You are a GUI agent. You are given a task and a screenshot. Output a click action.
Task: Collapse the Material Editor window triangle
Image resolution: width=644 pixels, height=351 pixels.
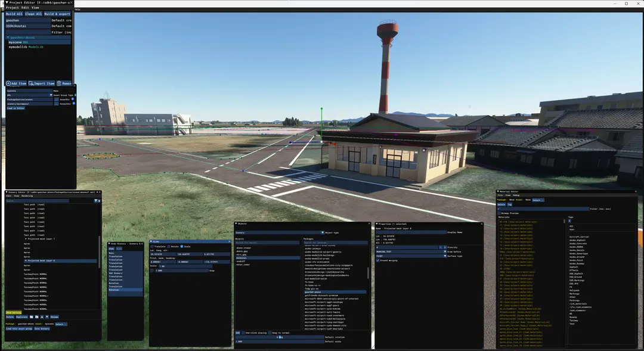tap(498, 191)
